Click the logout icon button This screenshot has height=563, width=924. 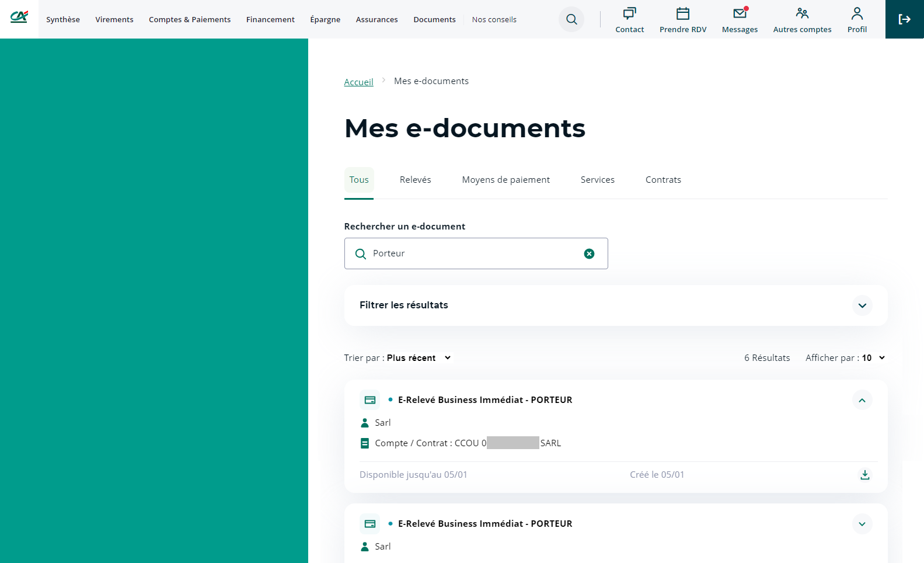(x=904, y=19)
